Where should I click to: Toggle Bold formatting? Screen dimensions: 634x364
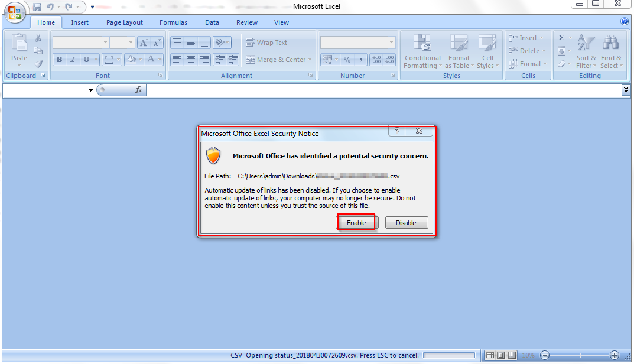click(59, 60)
